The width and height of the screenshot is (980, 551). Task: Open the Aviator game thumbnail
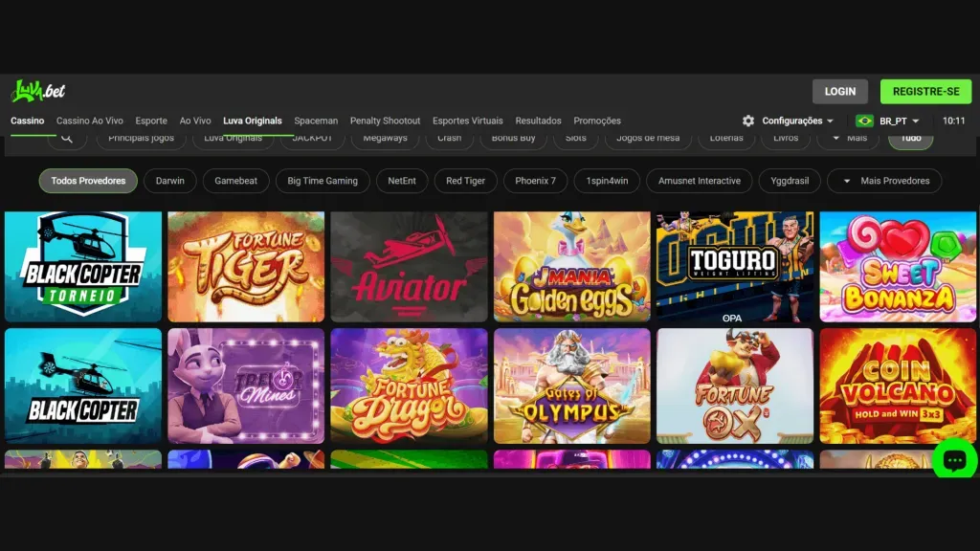coord(409,265)
